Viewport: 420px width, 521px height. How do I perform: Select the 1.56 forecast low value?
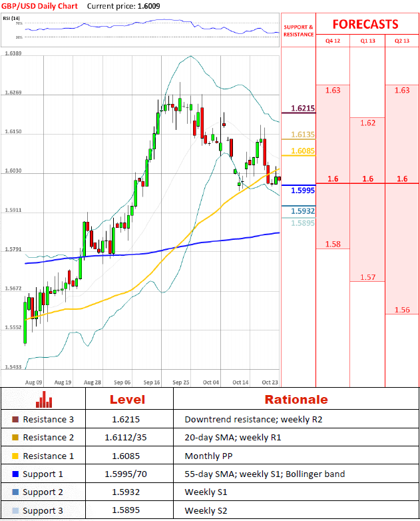point(402,310)
